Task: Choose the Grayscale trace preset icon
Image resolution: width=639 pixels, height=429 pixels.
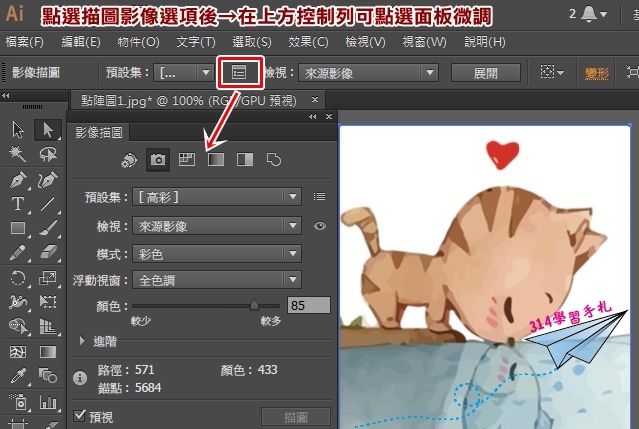Action: pyautogui.click(x=216, y=159)
